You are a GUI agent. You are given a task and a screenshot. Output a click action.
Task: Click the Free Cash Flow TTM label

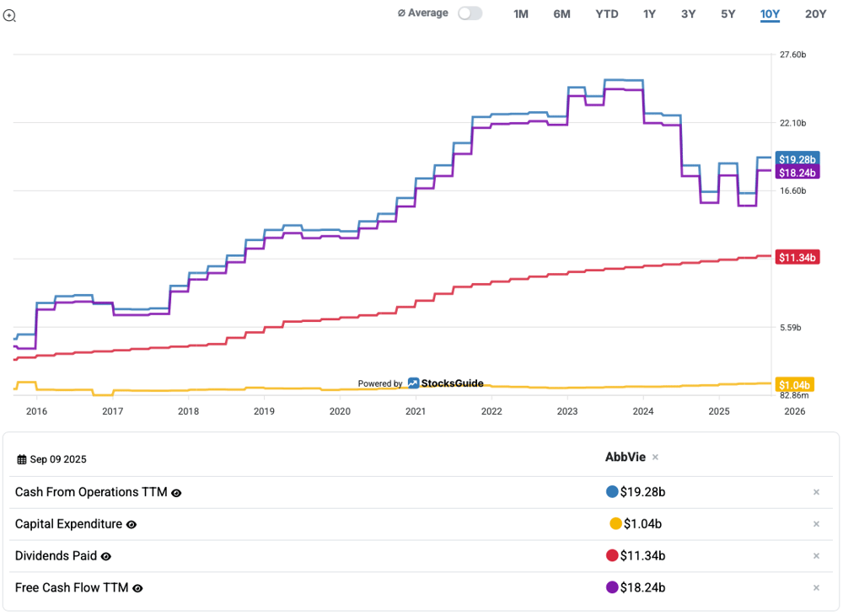pos(72,587)
